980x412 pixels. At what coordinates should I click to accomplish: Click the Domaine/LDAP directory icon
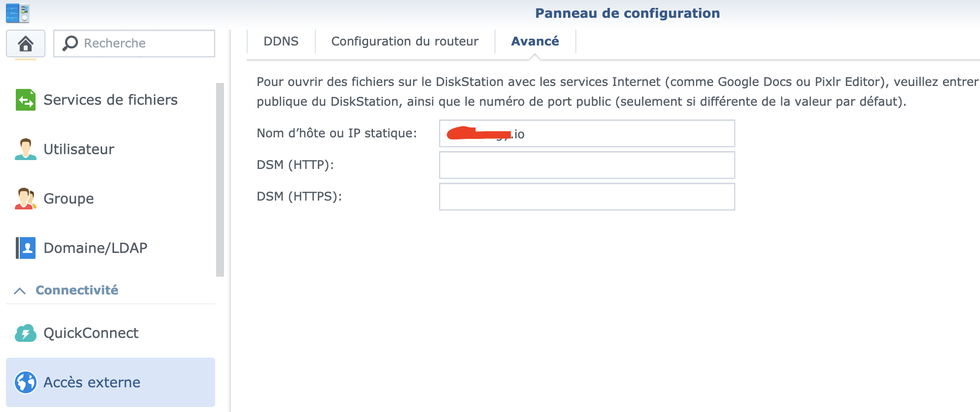26,248
